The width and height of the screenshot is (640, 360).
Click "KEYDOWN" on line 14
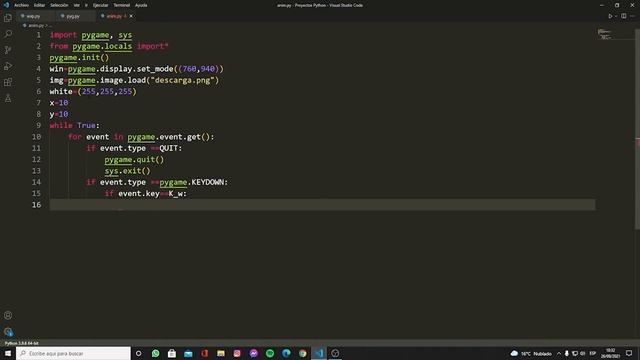[208, 182]
